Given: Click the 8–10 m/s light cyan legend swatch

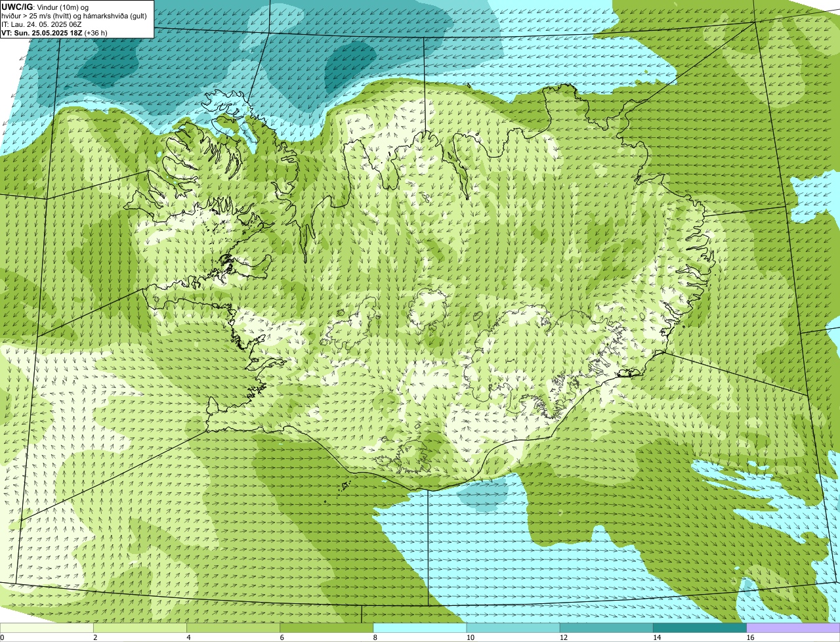Looking at the screenshot, I should [420, 628].
